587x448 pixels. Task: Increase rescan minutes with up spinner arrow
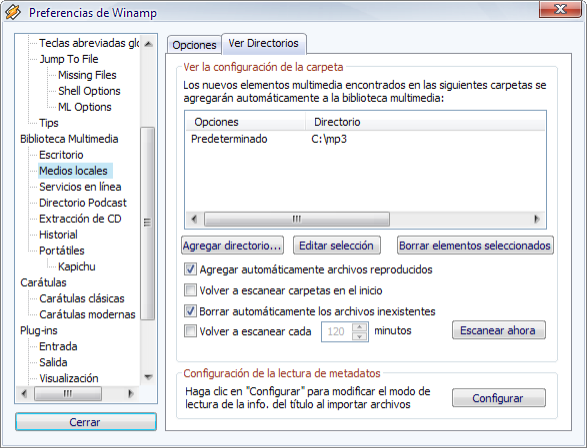point(359,327)
